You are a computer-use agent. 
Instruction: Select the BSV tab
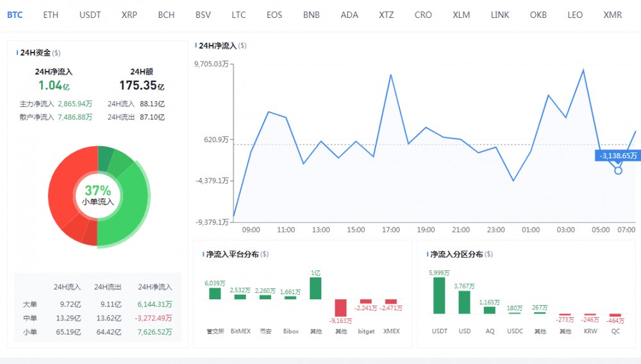point(203,15)
